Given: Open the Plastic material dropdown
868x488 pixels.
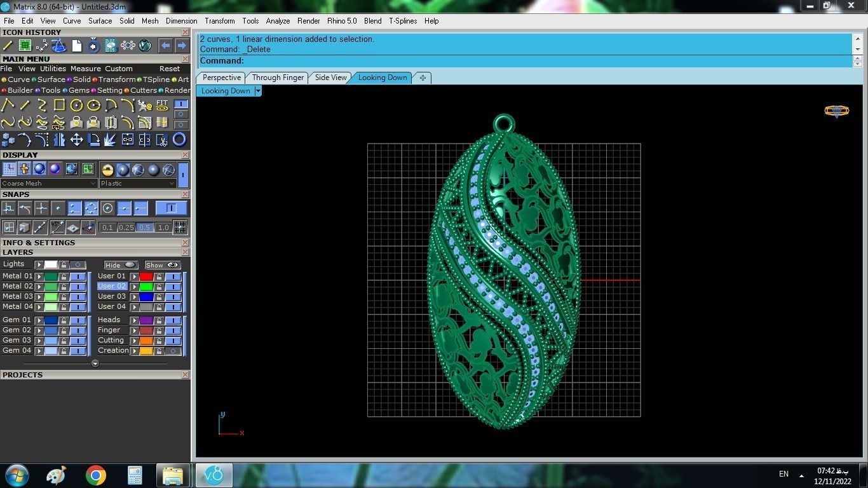Looking at the screenshot, I should [137, 183].
